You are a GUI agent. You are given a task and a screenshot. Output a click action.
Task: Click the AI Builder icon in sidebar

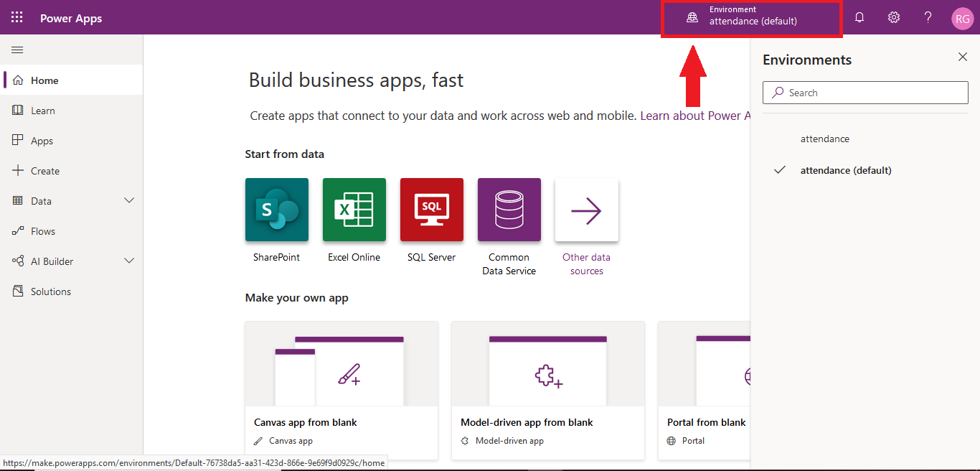click(18, 261)
